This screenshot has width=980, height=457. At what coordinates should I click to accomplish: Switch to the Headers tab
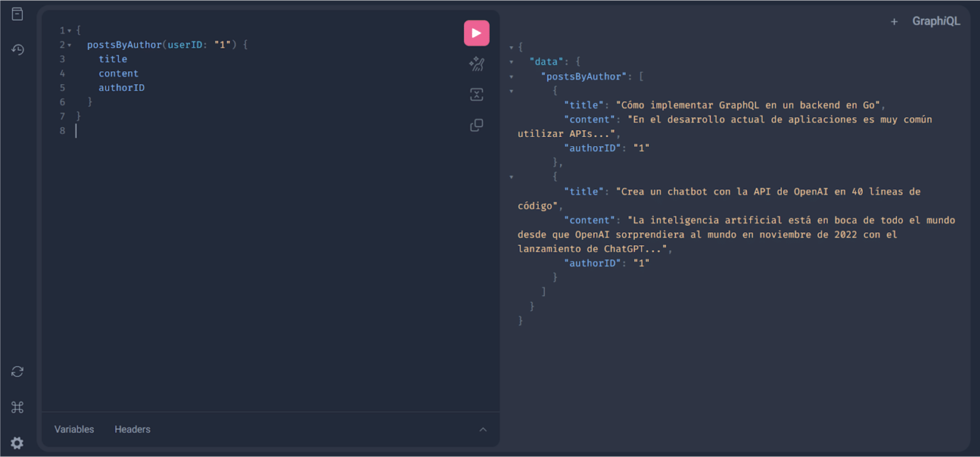click(x=132, y=429)
